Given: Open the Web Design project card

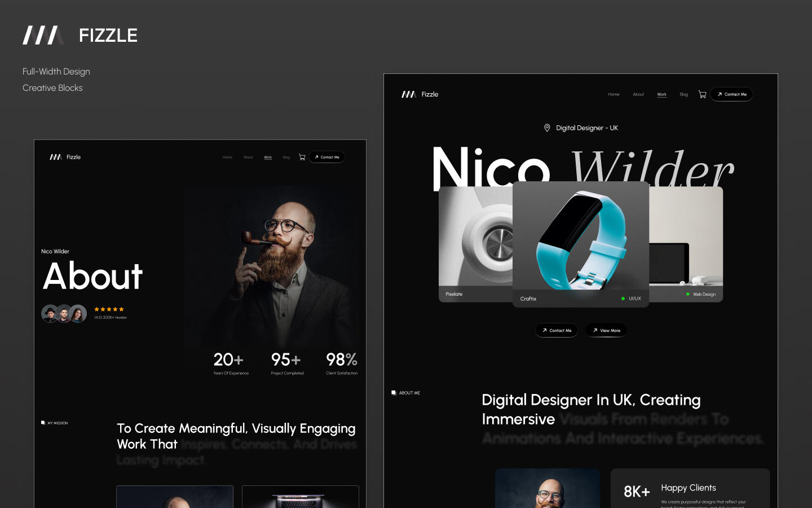Looking at the screenshot, I should [x=686, y=244].
